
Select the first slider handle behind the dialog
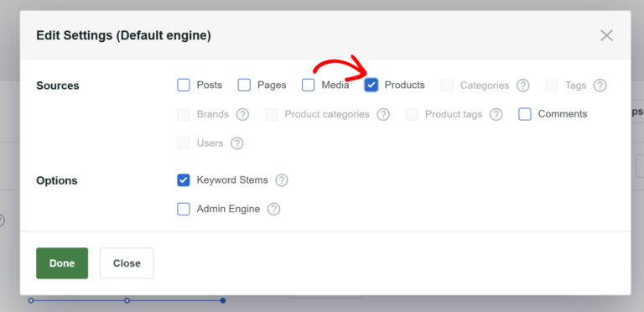pos(31,300)
